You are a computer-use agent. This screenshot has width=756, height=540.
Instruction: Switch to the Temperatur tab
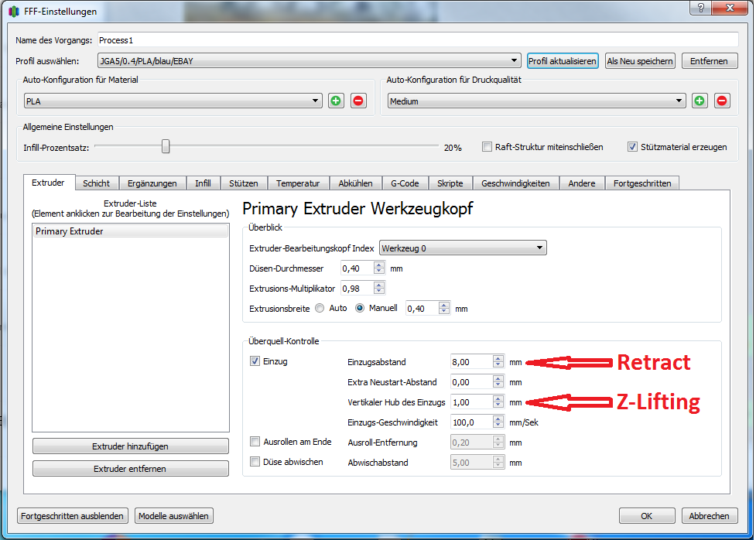pos(298,183)
